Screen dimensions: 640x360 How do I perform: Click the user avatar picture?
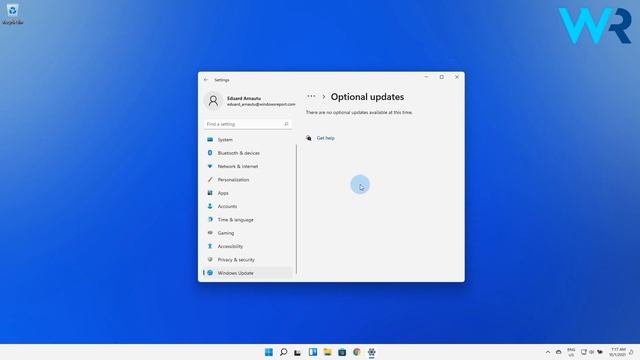tap(213, 101)
